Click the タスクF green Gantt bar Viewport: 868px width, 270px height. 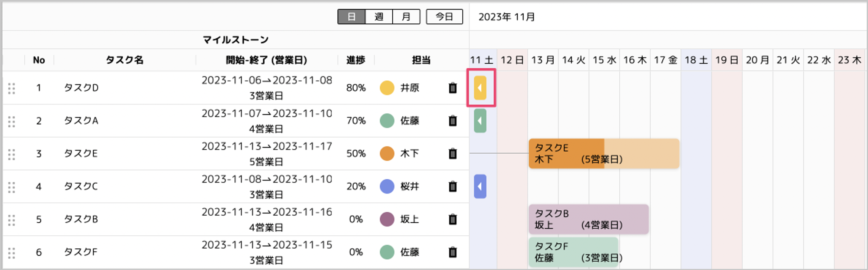pos(573,252)
